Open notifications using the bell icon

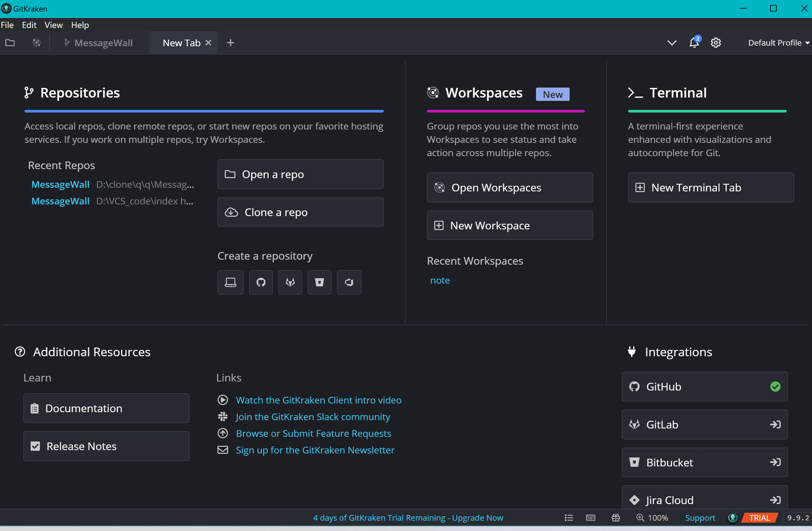pos(694,43)
